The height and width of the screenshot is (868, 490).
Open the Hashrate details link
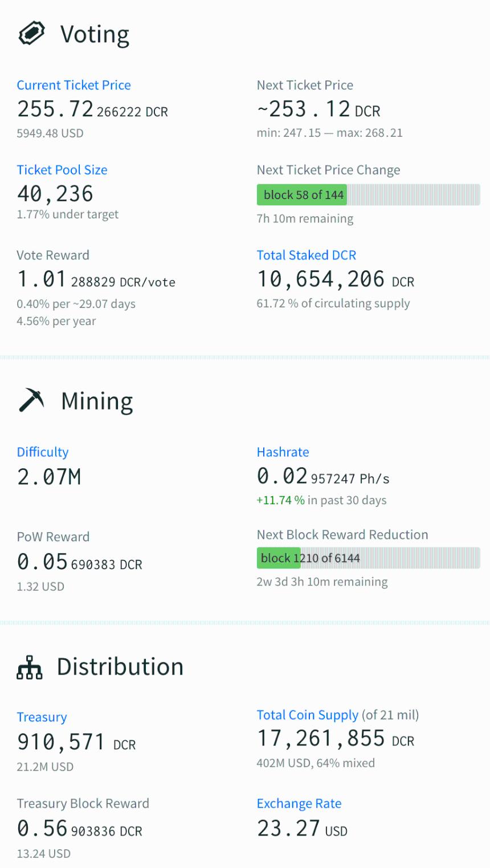(283, 451)
